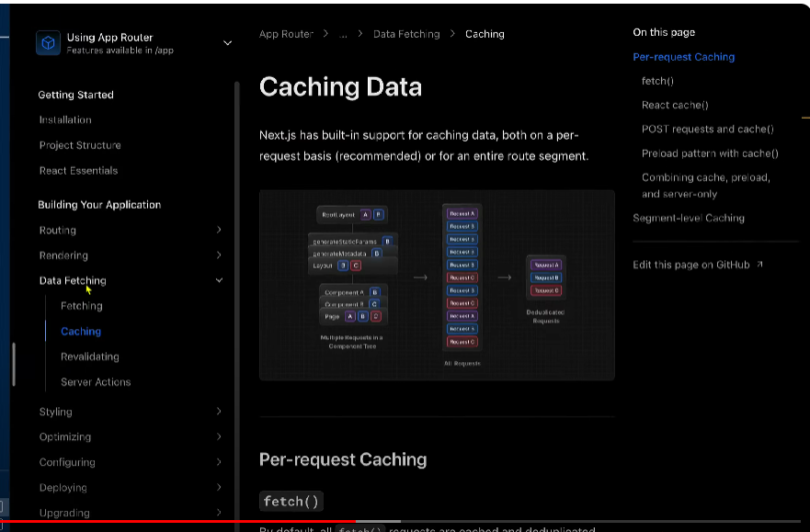Go to Project Structure in the sidebar
Image resolution: width=810 pixels, height=532 pixels.
pyautogui.click(x=80, y=145)
